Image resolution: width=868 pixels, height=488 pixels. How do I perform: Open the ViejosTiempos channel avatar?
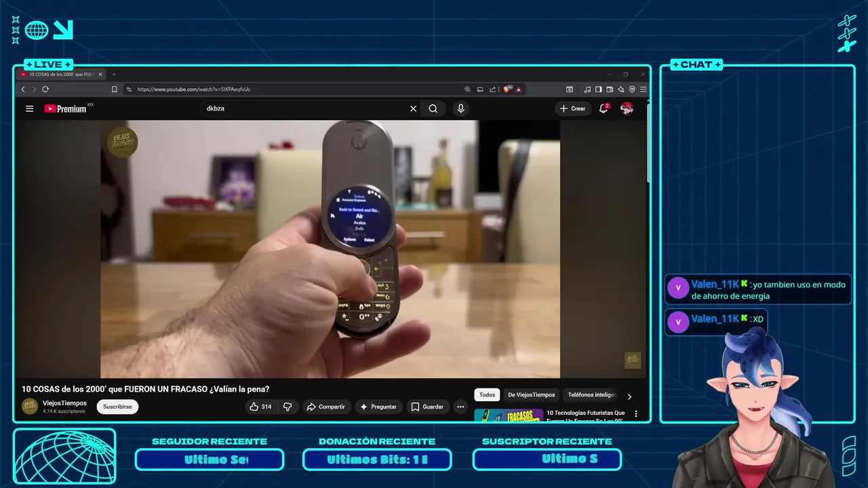click(30, 406)
